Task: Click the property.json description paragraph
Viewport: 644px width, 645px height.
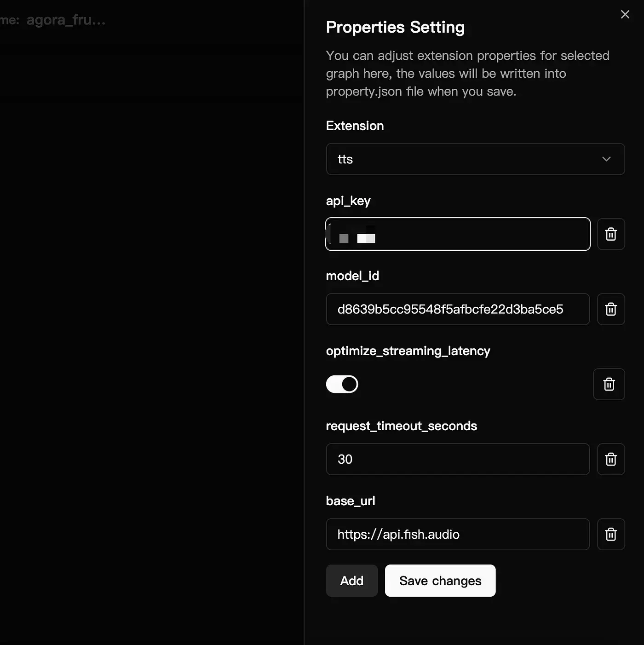Action: click(467, 74)
